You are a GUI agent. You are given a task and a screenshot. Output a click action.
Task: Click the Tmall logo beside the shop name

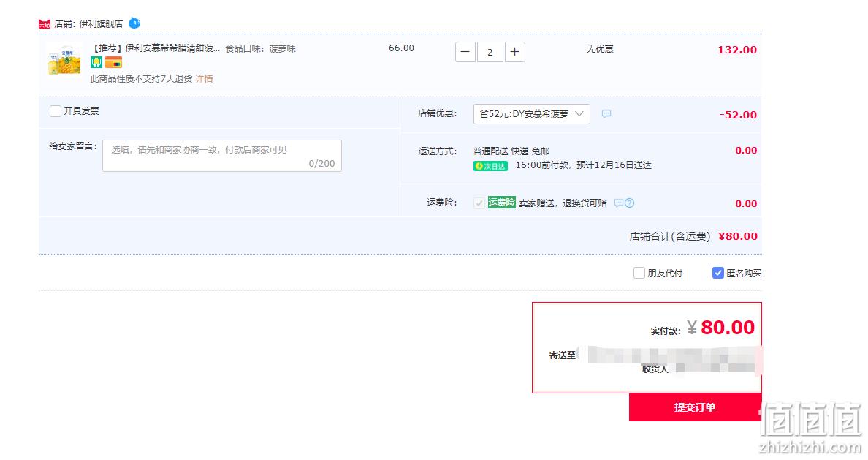[x=45, y=24]
